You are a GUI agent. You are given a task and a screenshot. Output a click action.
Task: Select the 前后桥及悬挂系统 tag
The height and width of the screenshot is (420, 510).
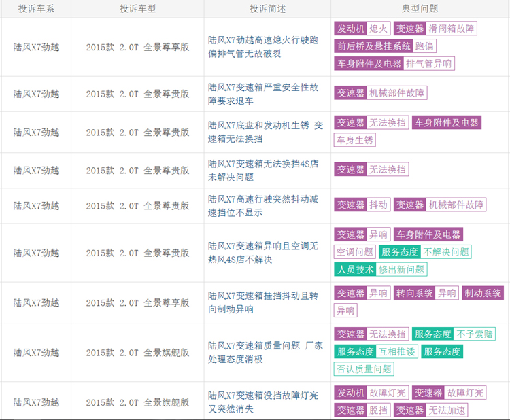[373, 46]
